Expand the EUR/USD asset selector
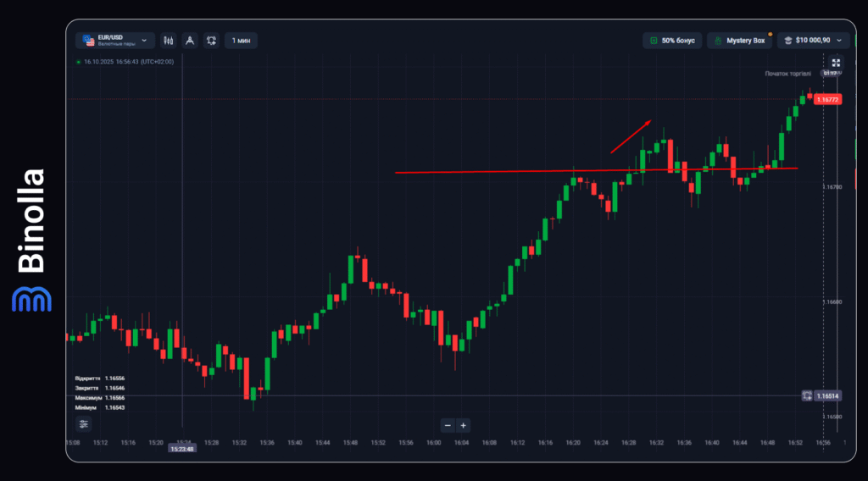Image resolution: width=868 pixels, height=481 pixels. pyautogui.click(x=114, y=41)
